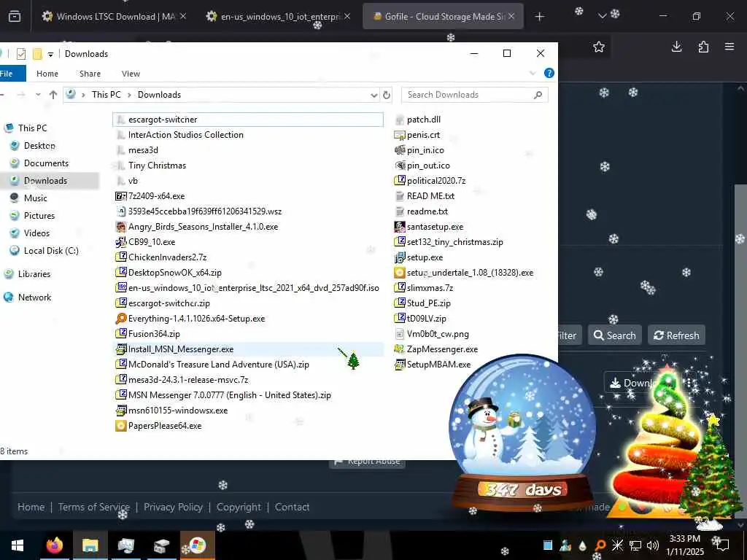747x560 pixels.
Task: Open the Privacy Policy footer link
Action: coord(173,507)
